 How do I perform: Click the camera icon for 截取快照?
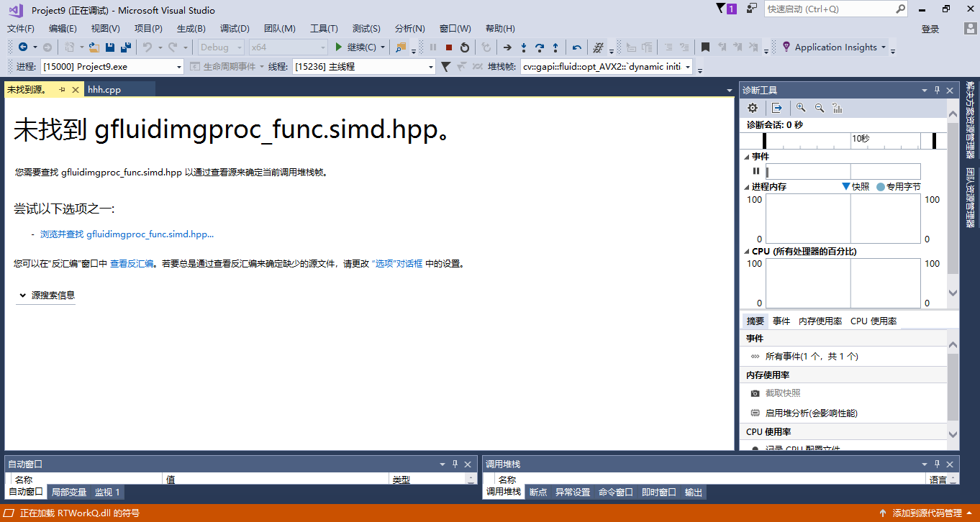[x=755, y=393]
